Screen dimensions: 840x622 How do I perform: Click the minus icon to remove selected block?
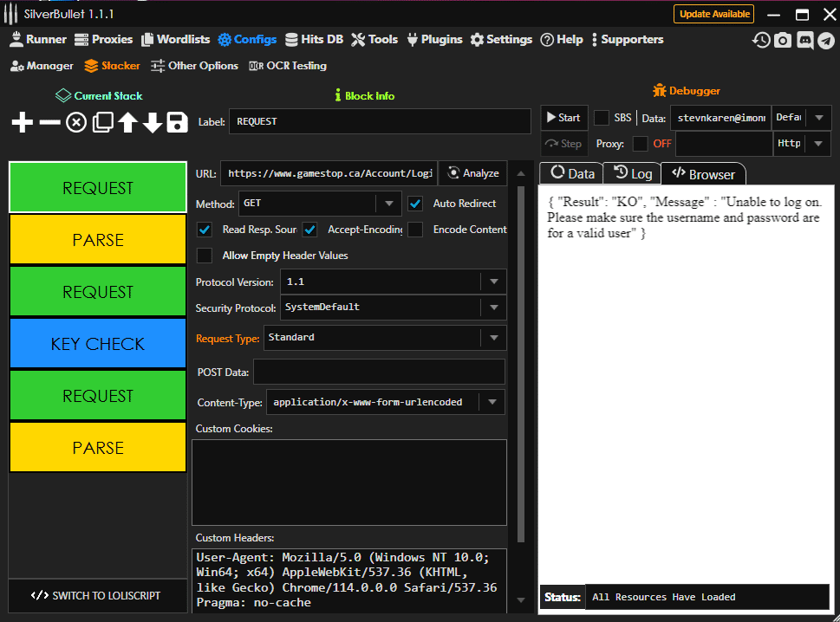(49, 122)
